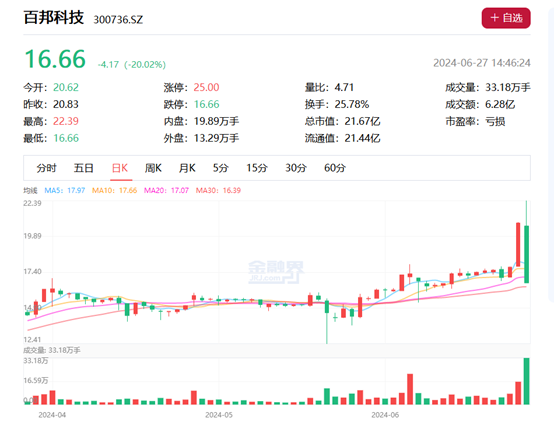Switch to 60分 chart tab
The image size is (554, 425).
point(335,168)
